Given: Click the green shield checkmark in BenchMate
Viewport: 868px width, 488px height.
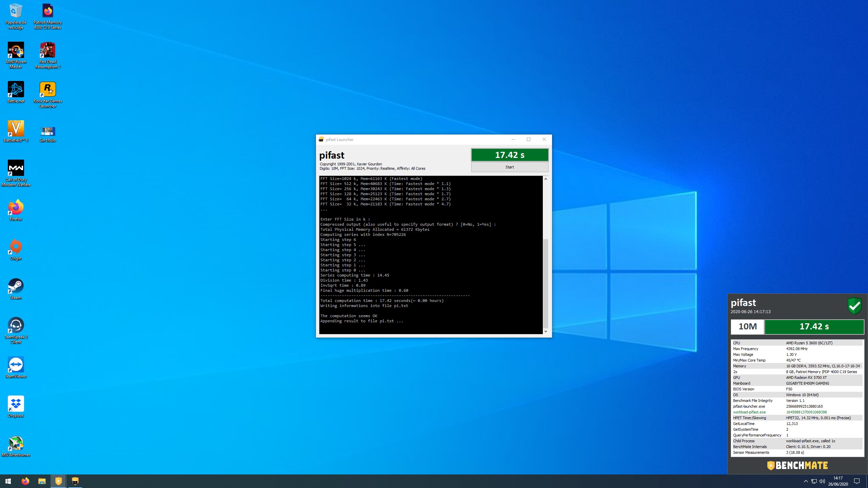Looking at the screenshot, I should pos(855,306).
